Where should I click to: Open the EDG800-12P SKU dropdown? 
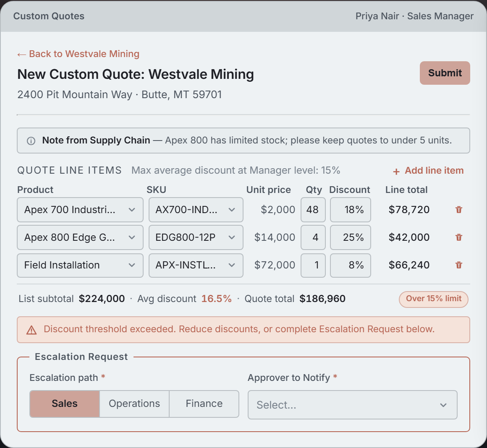coord(196,237)
